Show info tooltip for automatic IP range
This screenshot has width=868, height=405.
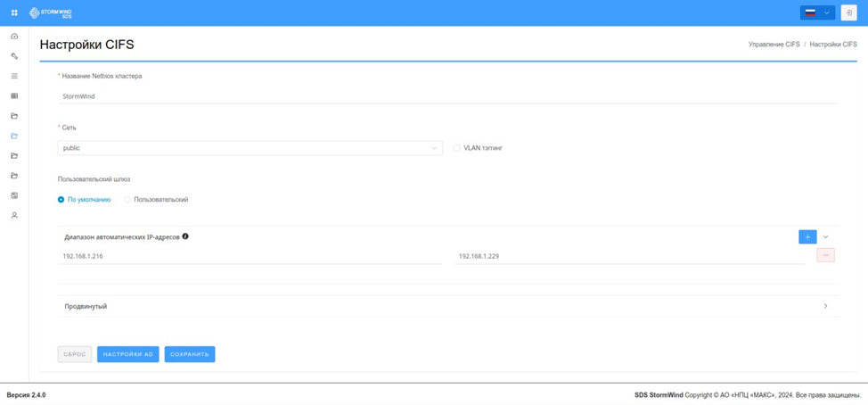click(x=185, y=236)
